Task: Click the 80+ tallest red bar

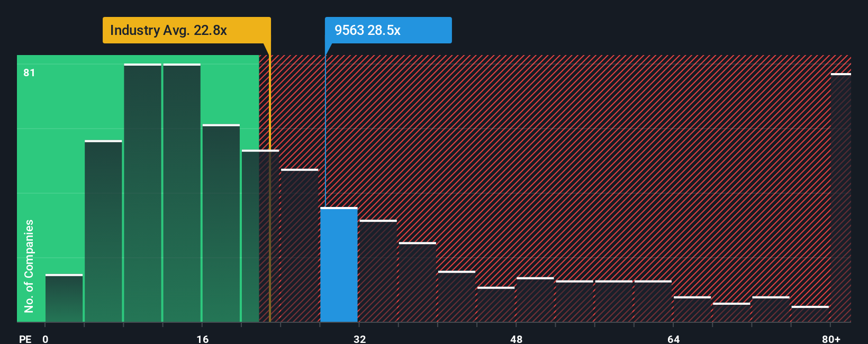Action: pos(841,197)
